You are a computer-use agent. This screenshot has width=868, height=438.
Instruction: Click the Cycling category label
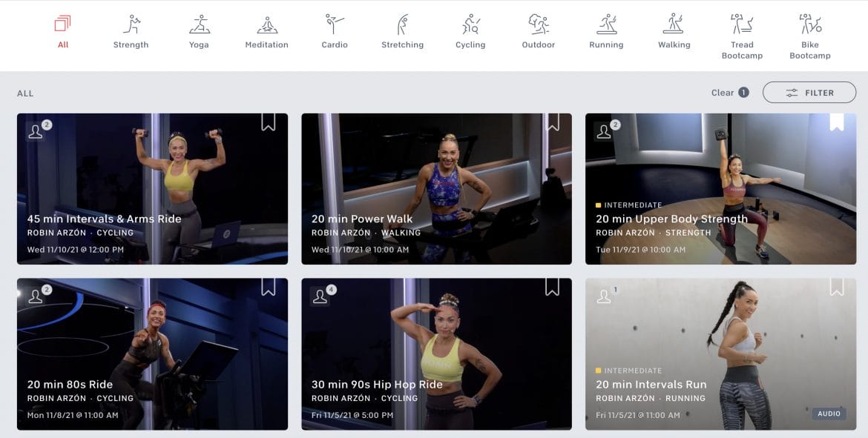(470, 44)
